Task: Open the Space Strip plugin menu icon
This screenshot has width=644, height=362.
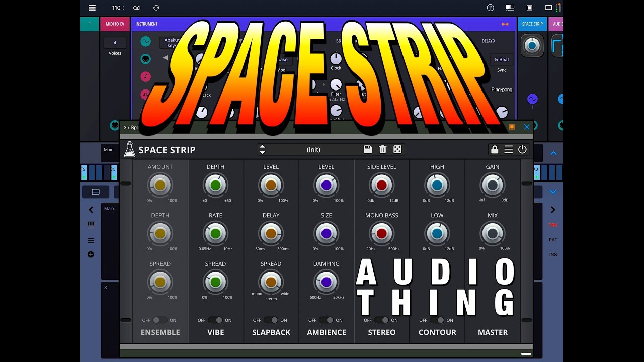Action: 509,149
